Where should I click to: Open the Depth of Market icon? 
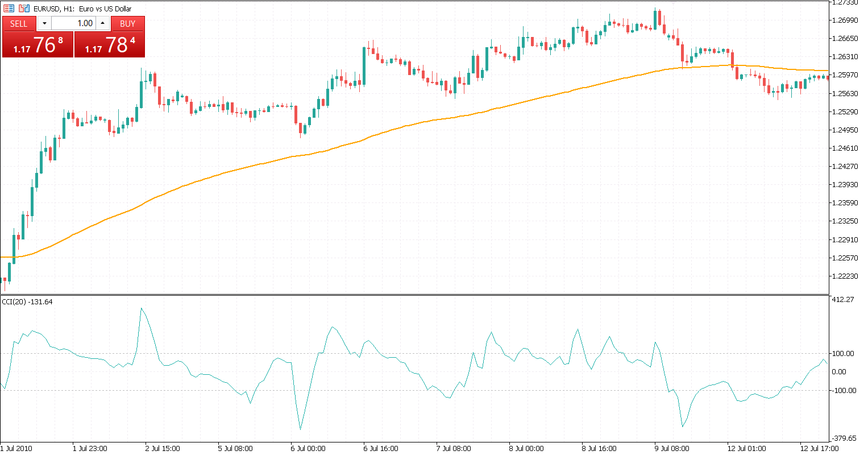click(x=24, y=9)
